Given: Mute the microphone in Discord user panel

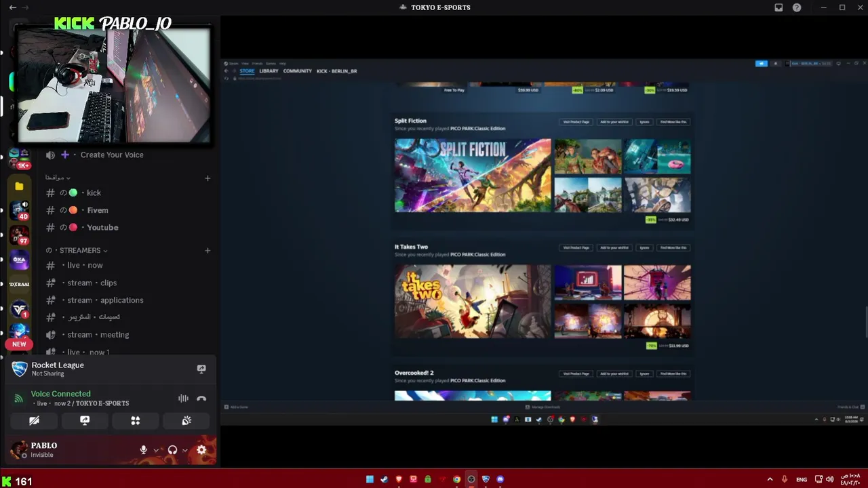Looking at the screenshot, I should coord(144,449).
